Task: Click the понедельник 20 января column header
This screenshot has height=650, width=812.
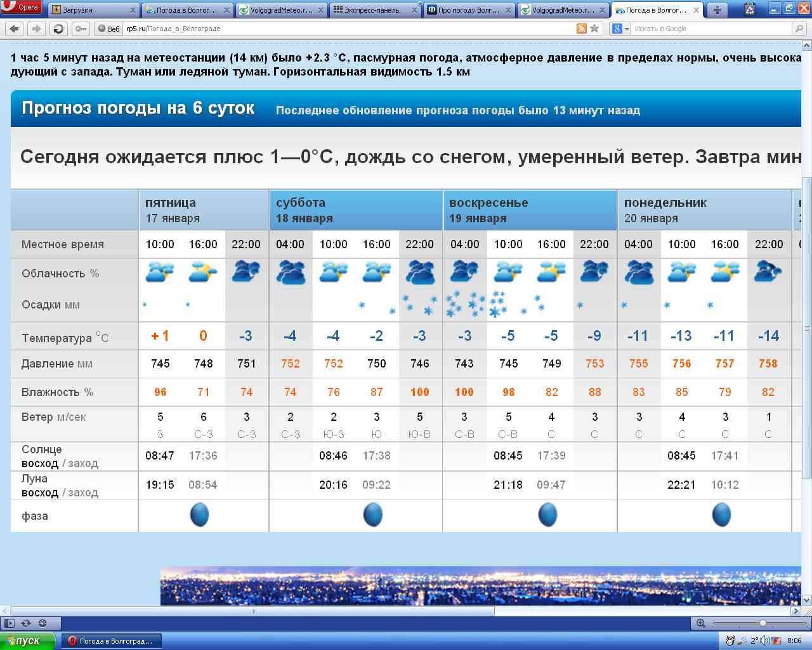Action: tap(704, 210)
